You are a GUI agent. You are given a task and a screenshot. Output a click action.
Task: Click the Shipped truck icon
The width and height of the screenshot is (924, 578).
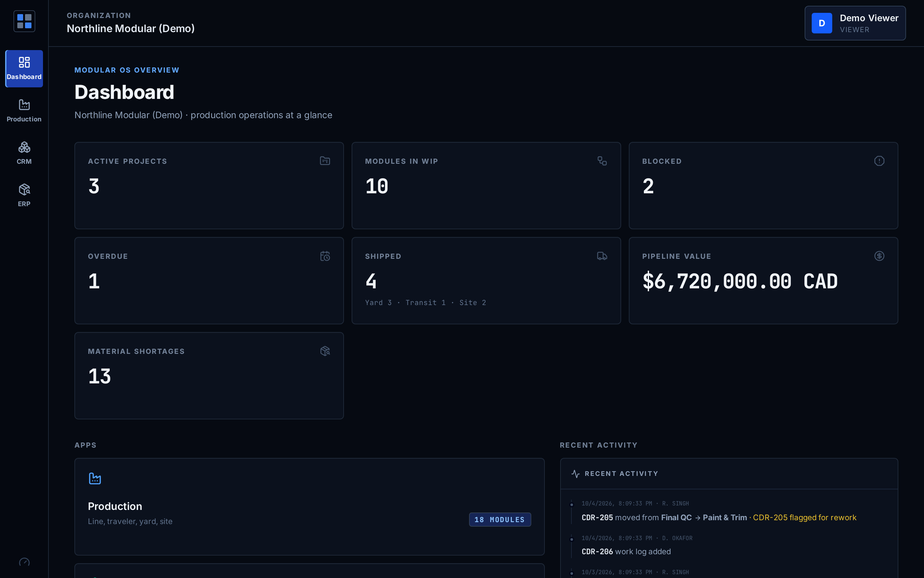[602, 256]
